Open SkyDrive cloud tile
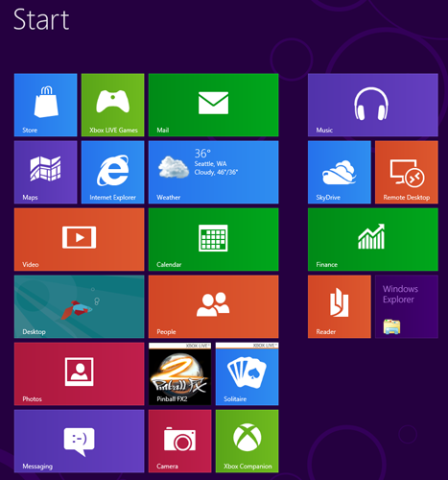Screen dimensions: 448x480 tap(340, 172)
